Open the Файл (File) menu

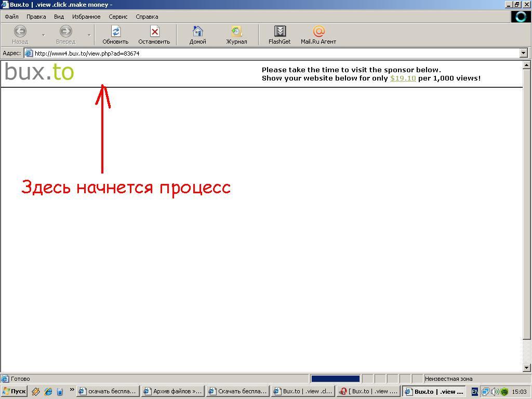pos(11,17)
